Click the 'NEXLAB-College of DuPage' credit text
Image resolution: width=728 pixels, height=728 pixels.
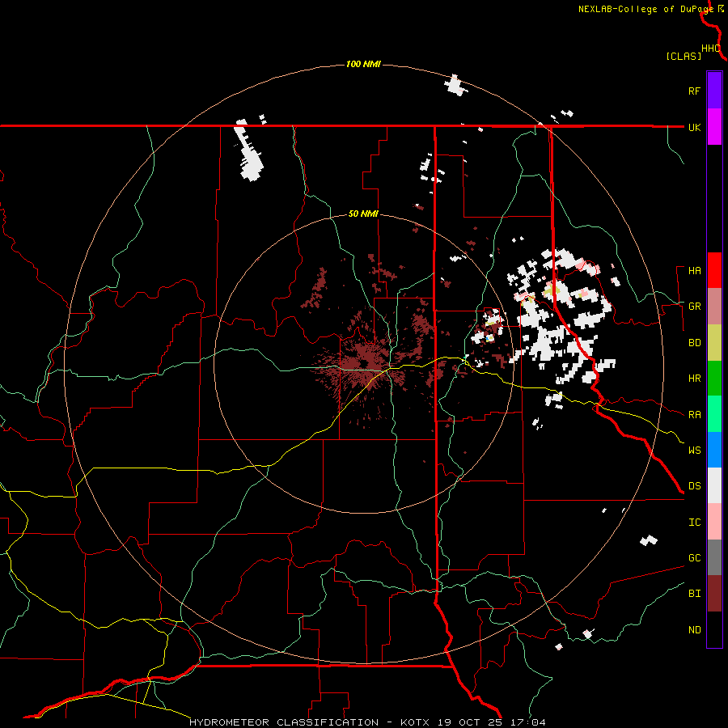(x=645, y=9)
